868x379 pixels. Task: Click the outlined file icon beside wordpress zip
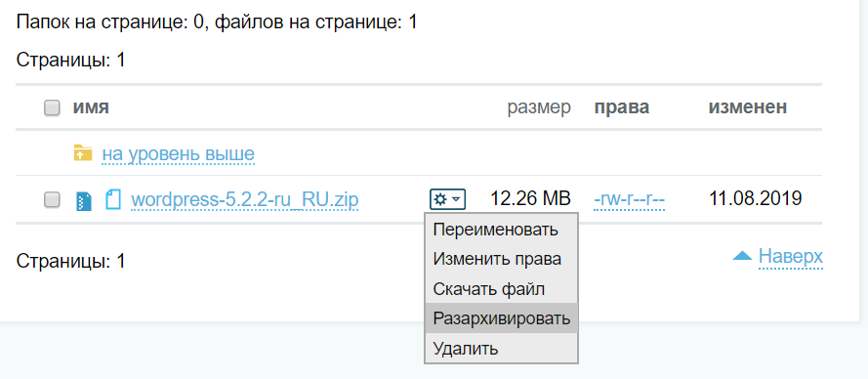tap(113, 199)
